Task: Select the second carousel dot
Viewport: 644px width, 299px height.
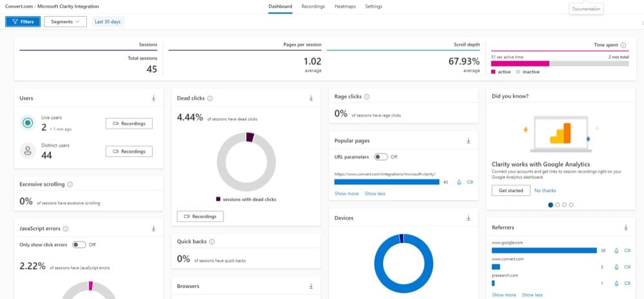Action: [557, 204]
